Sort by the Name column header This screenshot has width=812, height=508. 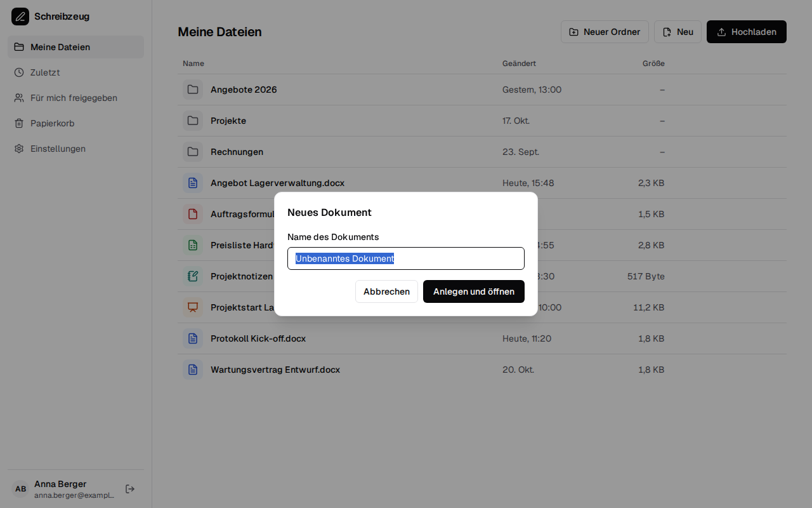193,63
